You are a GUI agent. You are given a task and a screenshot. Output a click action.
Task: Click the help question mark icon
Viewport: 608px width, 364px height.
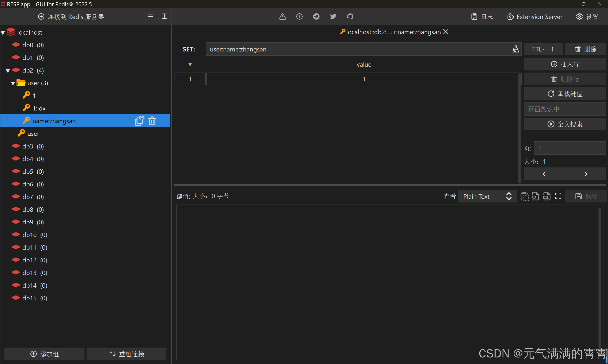pos(299,16)
